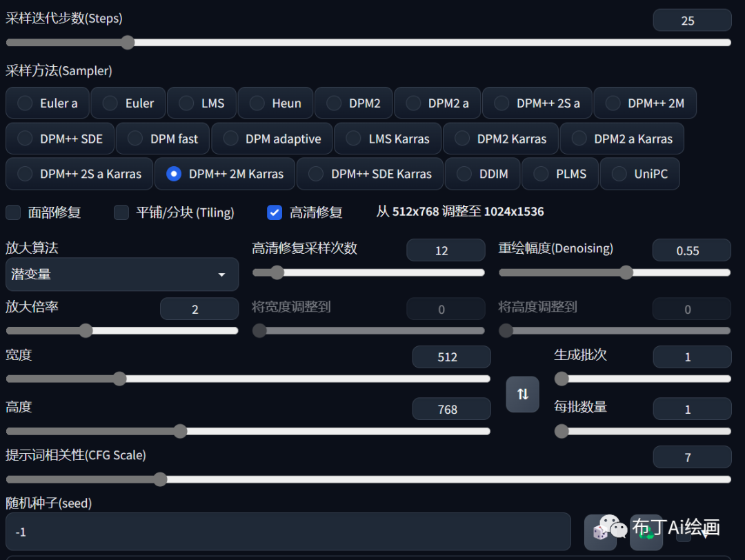Click the swap width and height button
745x560 pixels.
coord(522,394)
